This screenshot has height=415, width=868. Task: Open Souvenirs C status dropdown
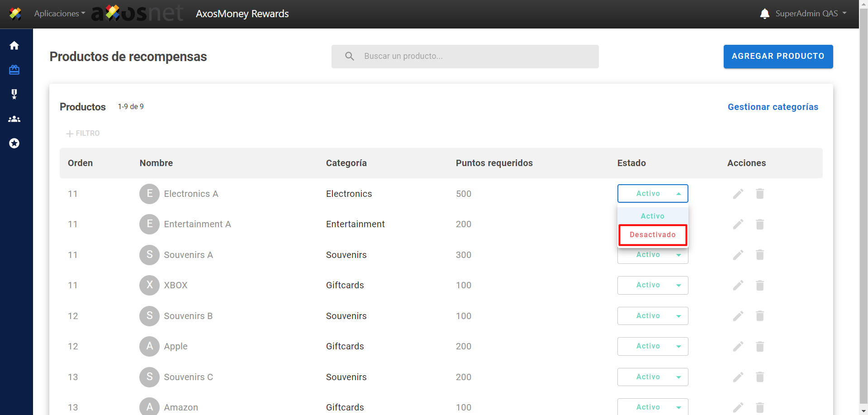[x=652, y=377]
